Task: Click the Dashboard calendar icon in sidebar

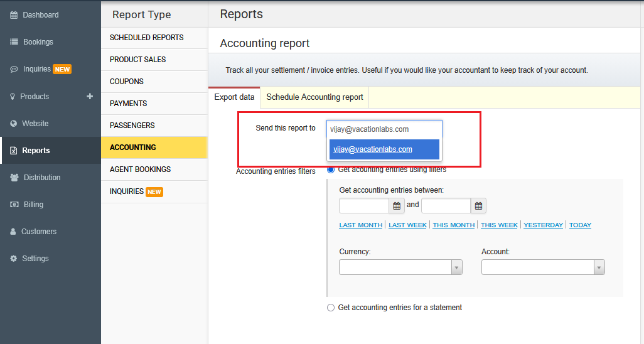Action: pos(14,15)
